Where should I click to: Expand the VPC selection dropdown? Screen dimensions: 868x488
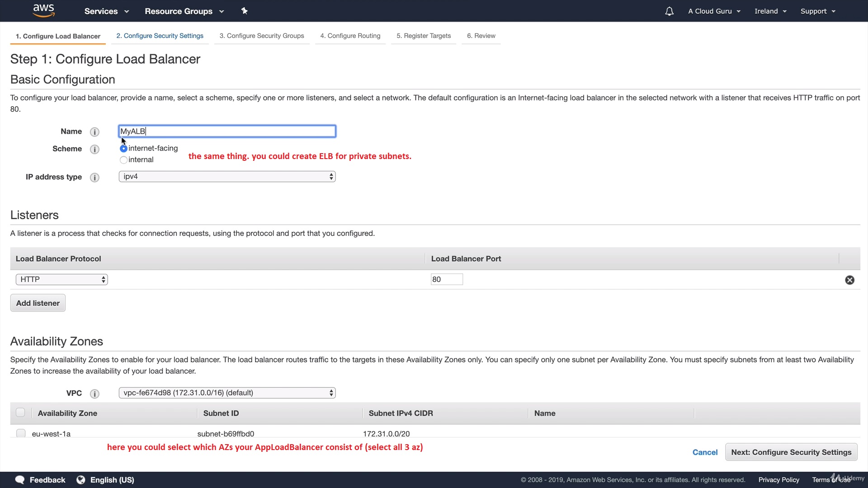(x=227, y=393)
